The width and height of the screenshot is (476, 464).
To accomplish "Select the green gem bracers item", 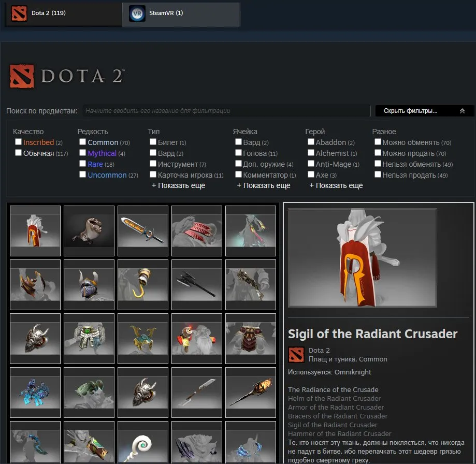I will click(x=89, y=339).
